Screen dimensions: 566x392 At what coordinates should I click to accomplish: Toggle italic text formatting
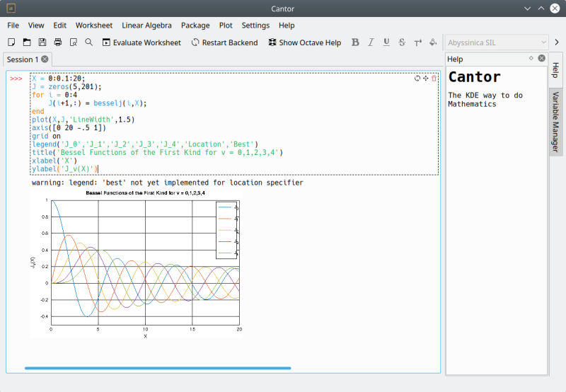tap(371, 42)
